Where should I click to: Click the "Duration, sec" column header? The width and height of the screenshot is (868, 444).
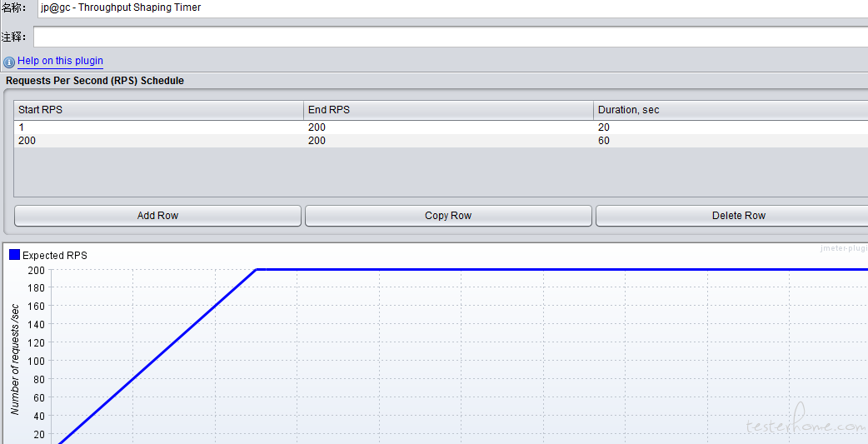point(730,110)
